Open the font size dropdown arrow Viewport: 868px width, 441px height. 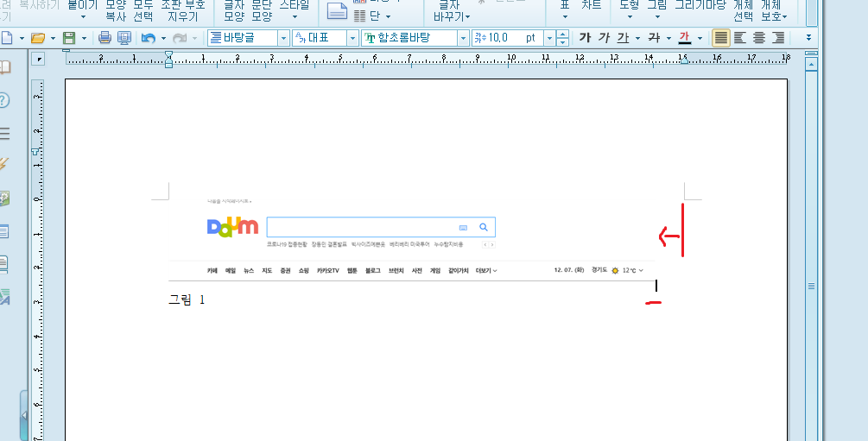[x=549, y=38]
